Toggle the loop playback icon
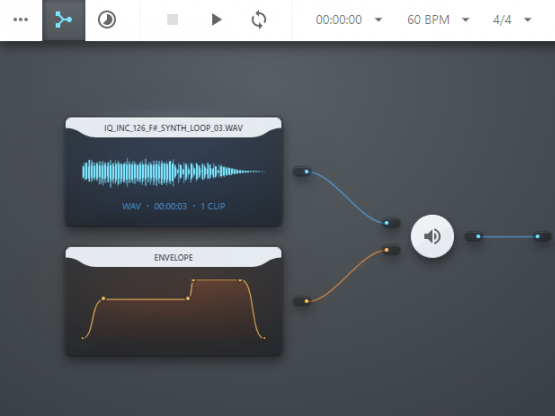 pyautogui.click(x=259, y=20)
